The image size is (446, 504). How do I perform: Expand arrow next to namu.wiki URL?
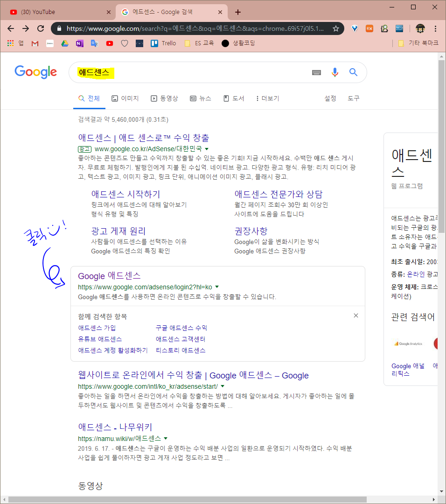(x=166, y=438)
